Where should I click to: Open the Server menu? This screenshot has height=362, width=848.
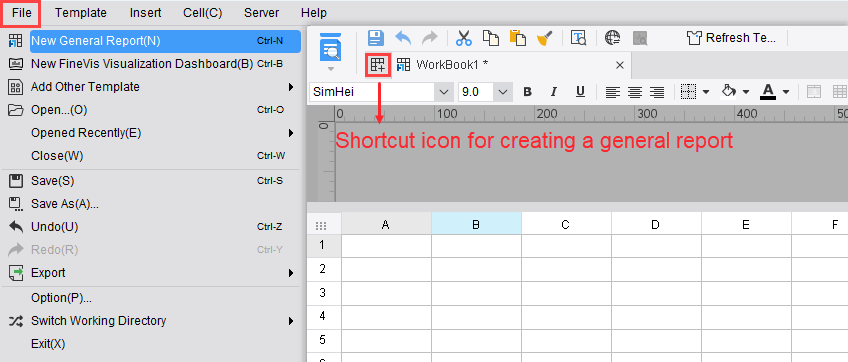click(261, 13)
